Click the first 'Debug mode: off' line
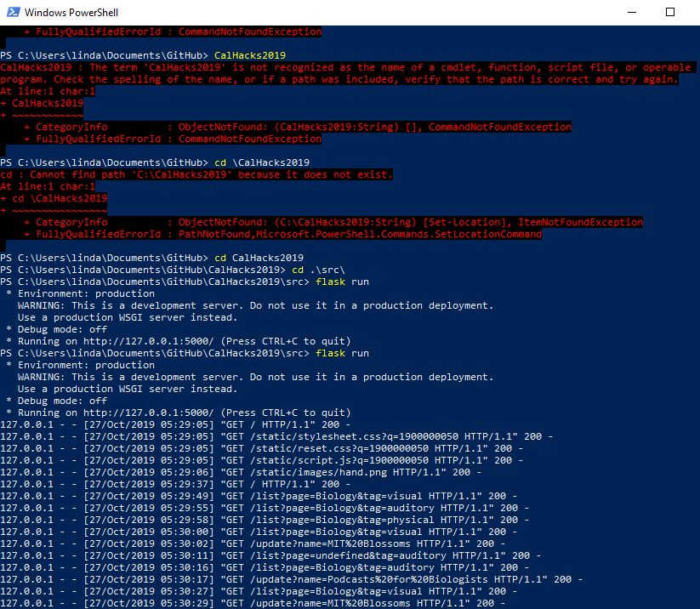Screen dimensions: 700x609 [57, 329]
